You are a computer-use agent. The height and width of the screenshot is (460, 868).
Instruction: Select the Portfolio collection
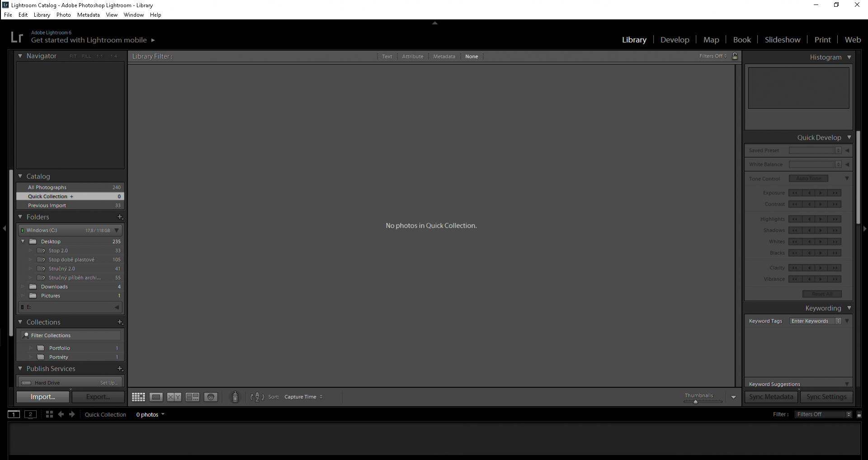tap(70, 348)
